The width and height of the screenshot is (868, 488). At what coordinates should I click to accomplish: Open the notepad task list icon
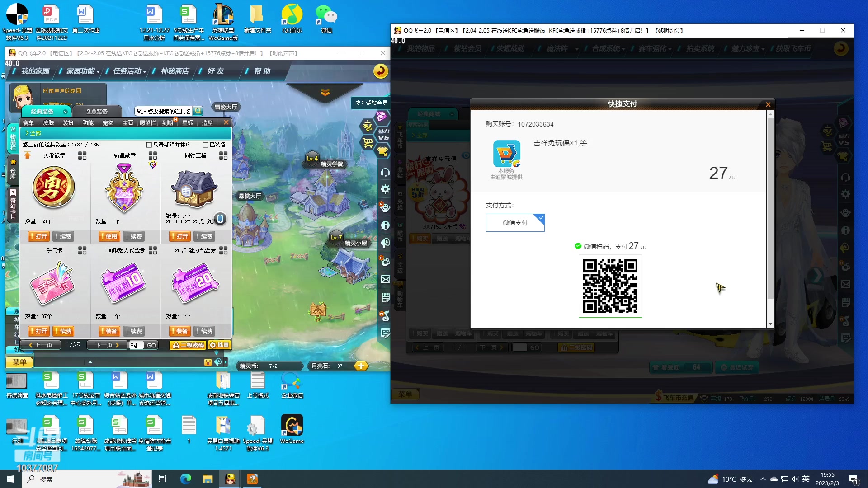(x=385, y=297)
